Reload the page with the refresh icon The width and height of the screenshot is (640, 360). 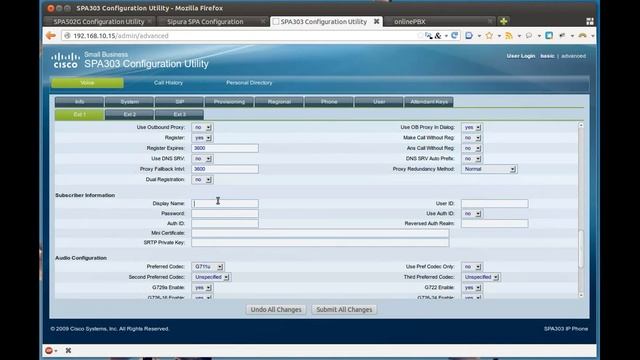pyautogui.click(x=454, y=36)
